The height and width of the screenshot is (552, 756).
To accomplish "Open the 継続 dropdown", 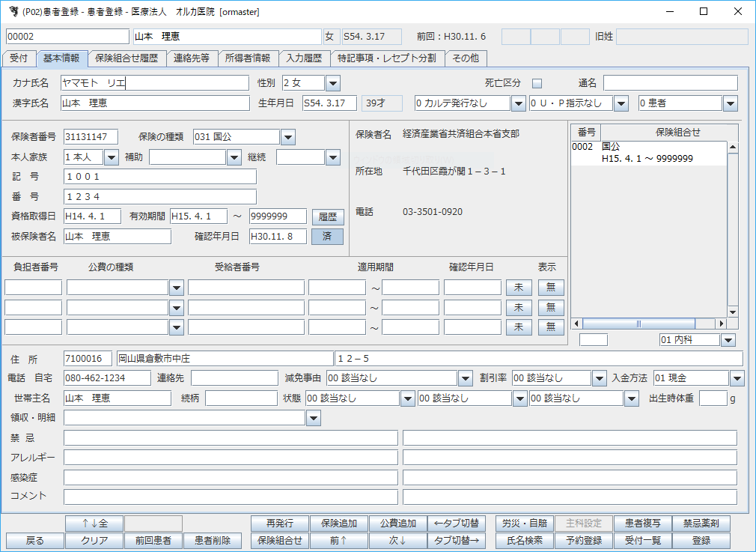I will point(332,157).
